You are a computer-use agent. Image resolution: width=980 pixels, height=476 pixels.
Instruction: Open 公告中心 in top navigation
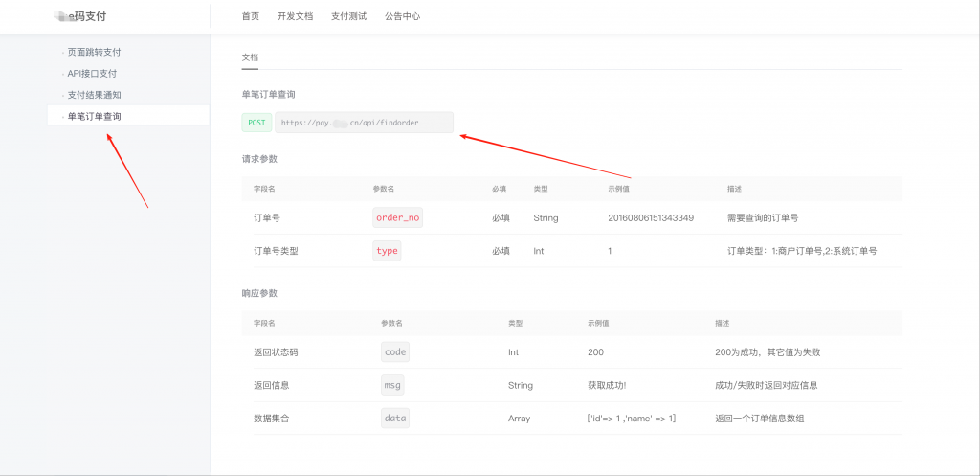[x=403, y=17]
